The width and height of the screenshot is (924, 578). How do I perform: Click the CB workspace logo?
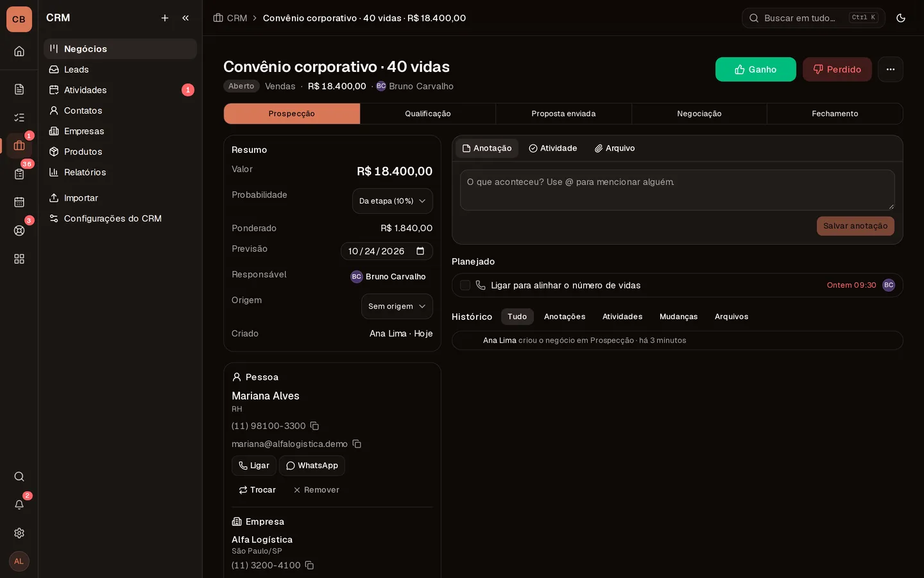[19, 19]
